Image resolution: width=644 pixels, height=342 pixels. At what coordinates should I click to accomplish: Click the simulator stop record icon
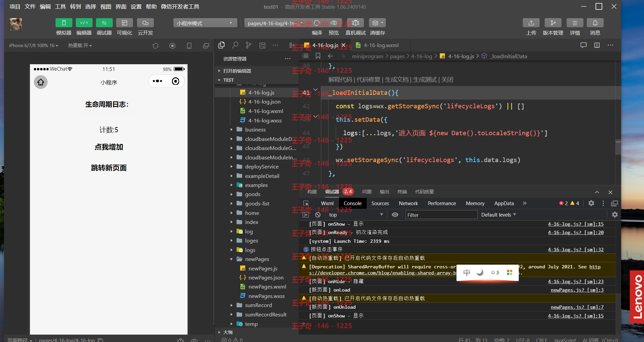click(x=172, y=46)
